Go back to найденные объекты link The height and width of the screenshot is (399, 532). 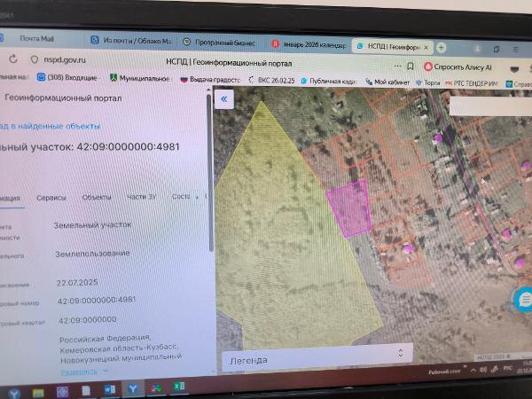(x=51, y=126)
